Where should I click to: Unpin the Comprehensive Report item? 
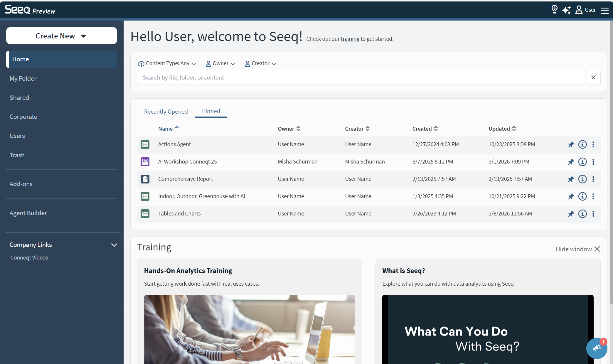[571, 179]
